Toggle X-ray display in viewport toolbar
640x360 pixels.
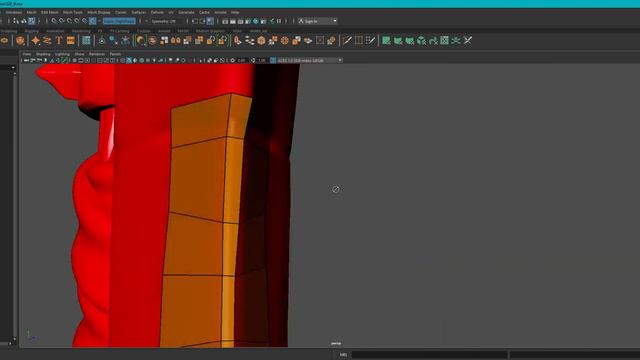209,60
